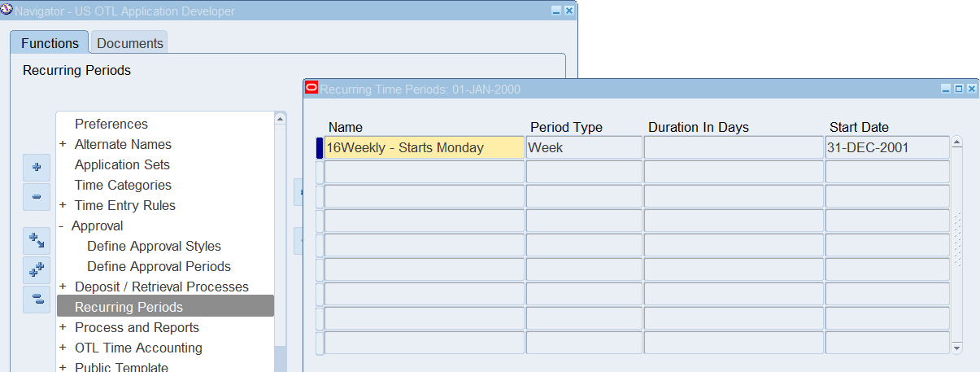
Task: Maximize the Recurring Time Periods window
Action: point(958,89)
